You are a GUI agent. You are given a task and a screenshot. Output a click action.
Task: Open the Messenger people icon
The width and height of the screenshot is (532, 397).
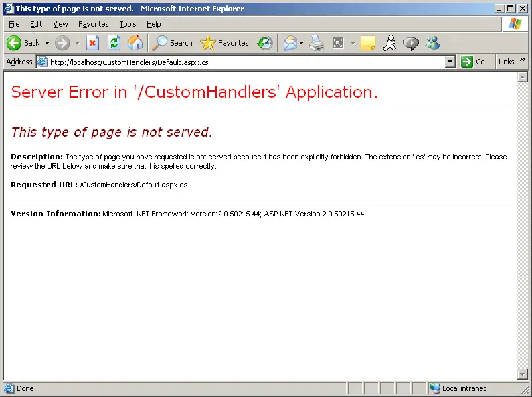pyautogui.click(x=433, y=43)
